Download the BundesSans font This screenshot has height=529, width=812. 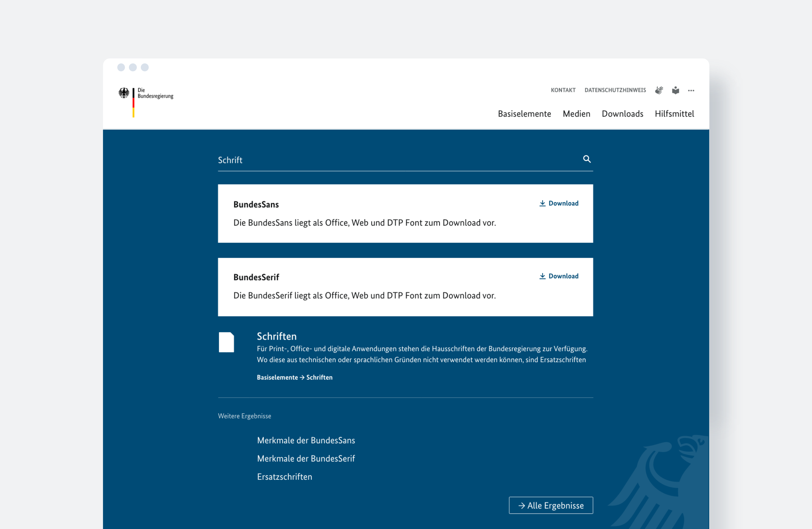pos(558,203)
